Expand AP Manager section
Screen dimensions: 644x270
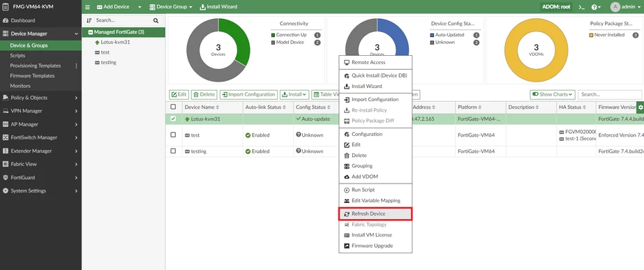click(40, 124)
